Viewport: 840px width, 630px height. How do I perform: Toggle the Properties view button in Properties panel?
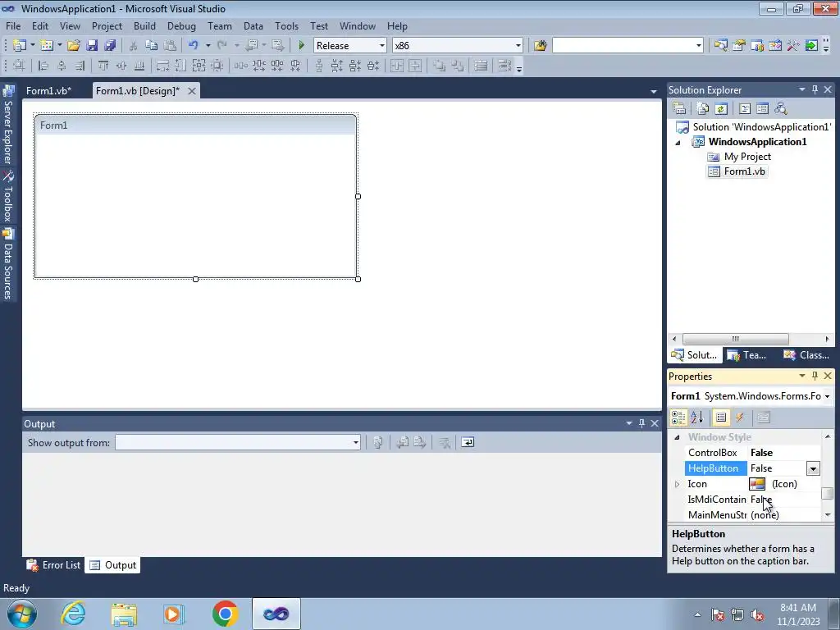point(721,418)
